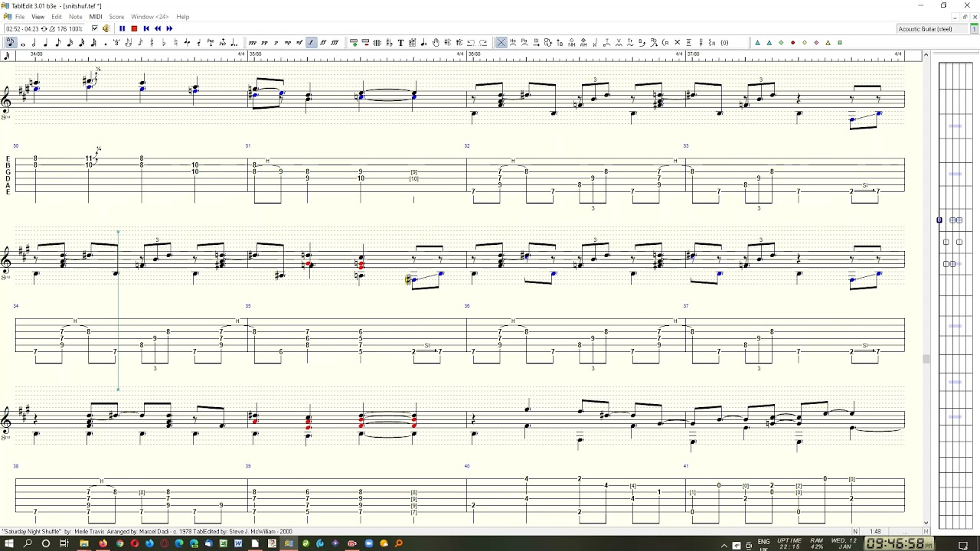Image resolution: width=980 pixels, height=551 pixels.
Task: Toggle the highlighted f dynamic
Action: click(312, 43)
